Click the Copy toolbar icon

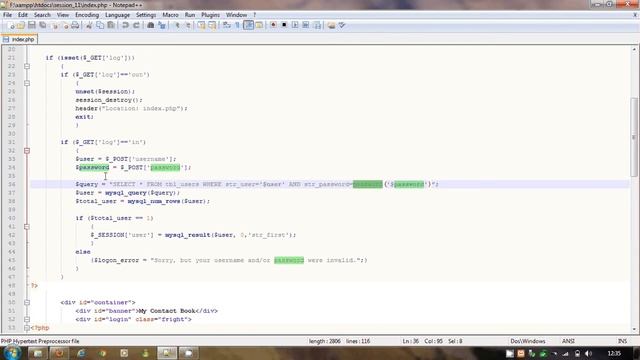[100, 25]
